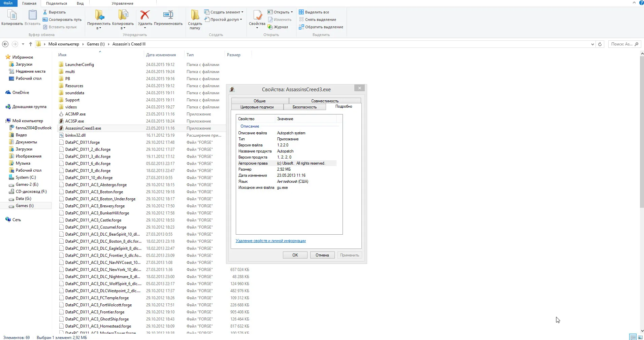Open Move to (Переместить в) menu

pos(99,20)
